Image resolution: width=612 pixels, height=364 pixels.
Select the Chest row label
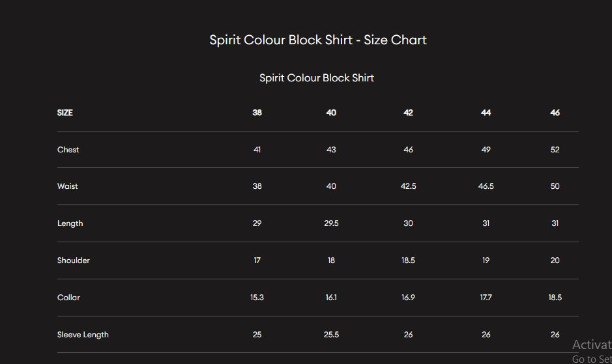coord(68,150)
